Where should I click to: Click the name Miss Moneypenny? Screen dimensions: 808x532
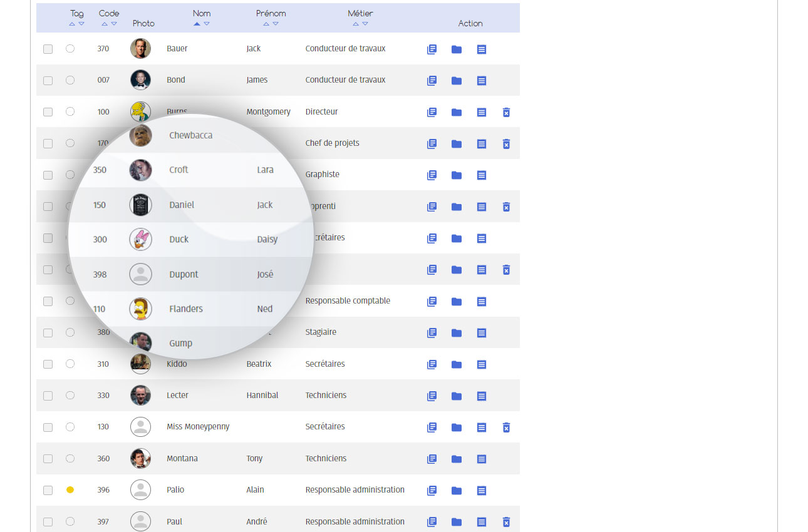198,427
